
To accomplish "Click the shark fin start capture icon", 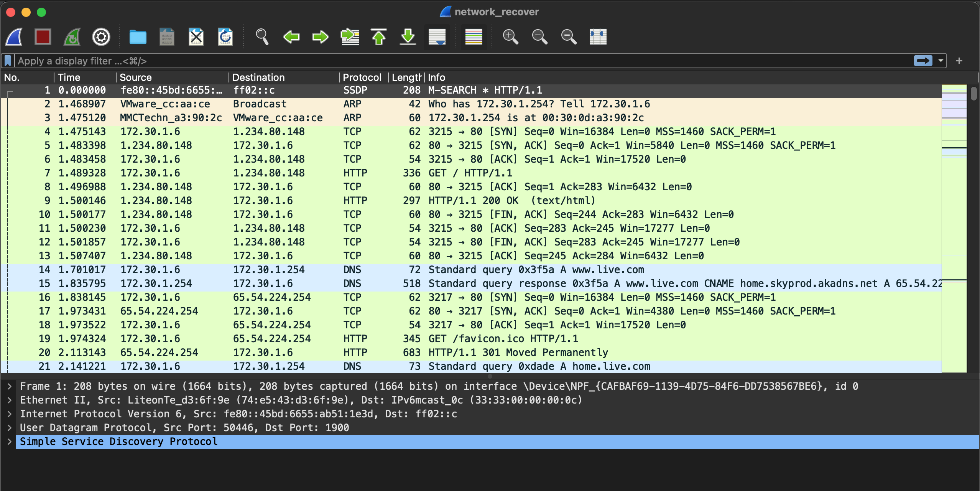I will coord(14,37).
